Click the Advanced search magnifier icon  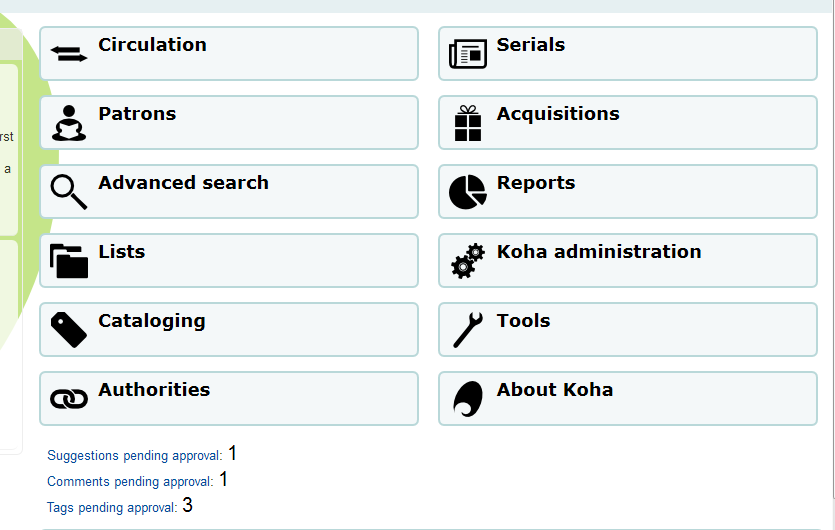click(69, 191)
